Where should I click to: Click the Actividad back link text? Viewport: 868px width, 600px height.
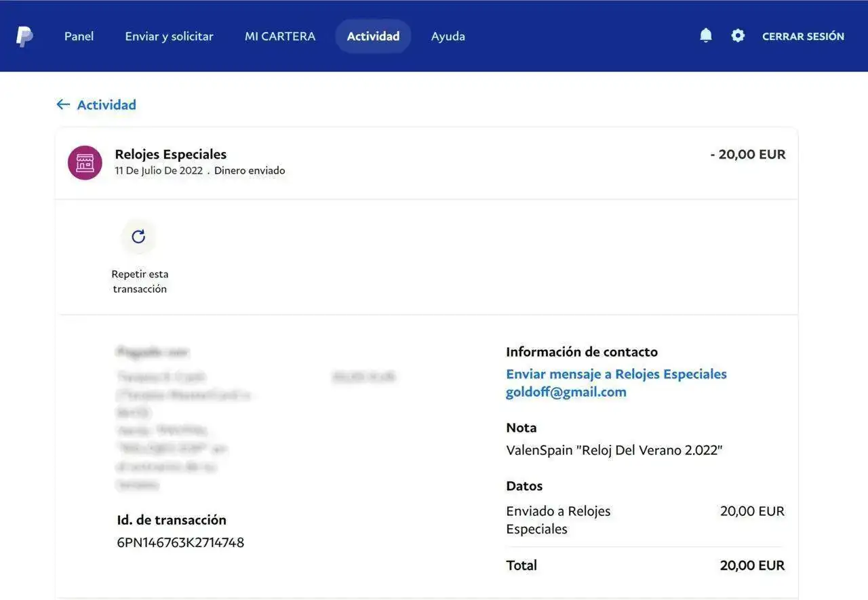tap(106, 104)
